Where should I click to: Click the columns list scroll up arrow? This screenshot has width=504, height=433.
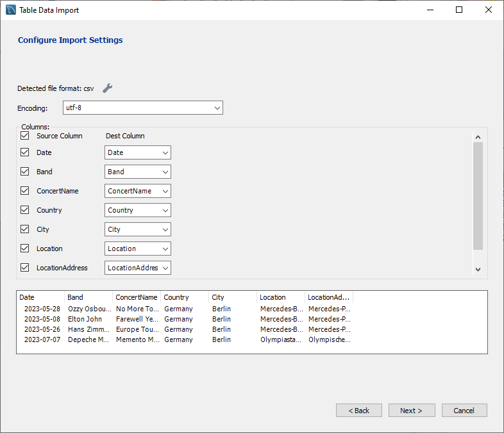(x=478, y=136)
